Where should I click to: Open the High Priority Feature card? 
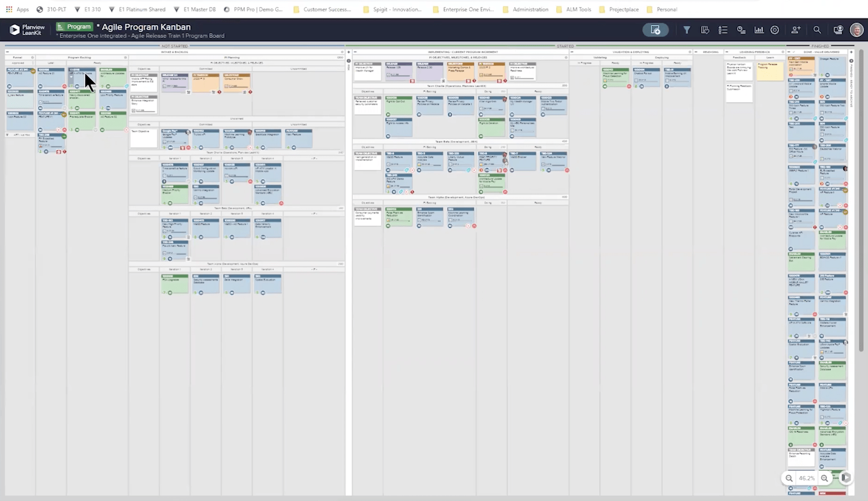pyautogui.click(x=491, y=162)
